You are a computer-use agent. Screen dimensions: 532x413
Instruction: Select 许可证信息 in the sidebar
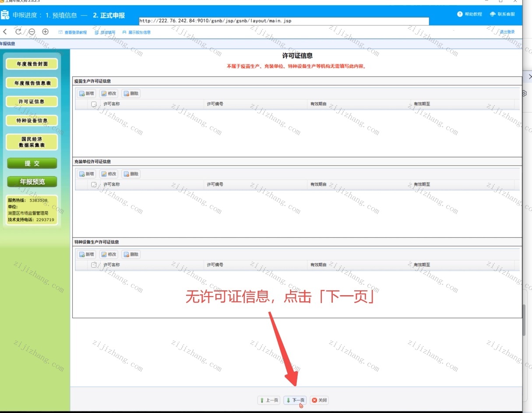coord(32,102)
